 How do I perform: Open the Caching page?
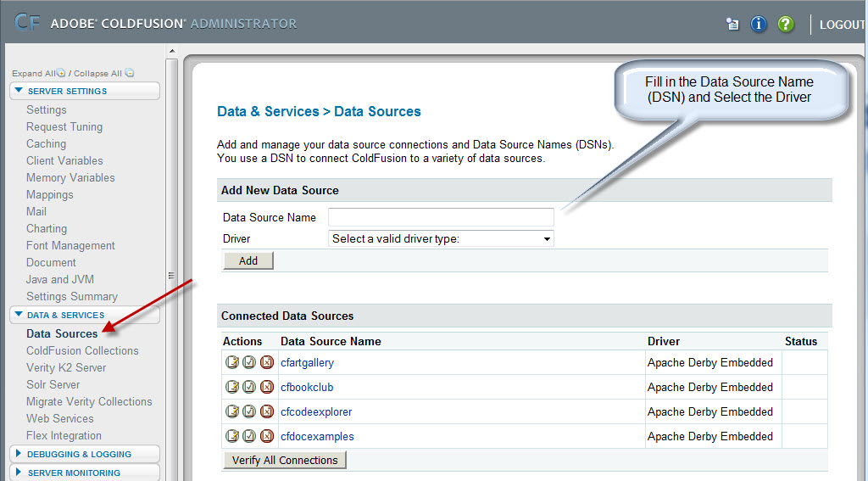(46, 143)
